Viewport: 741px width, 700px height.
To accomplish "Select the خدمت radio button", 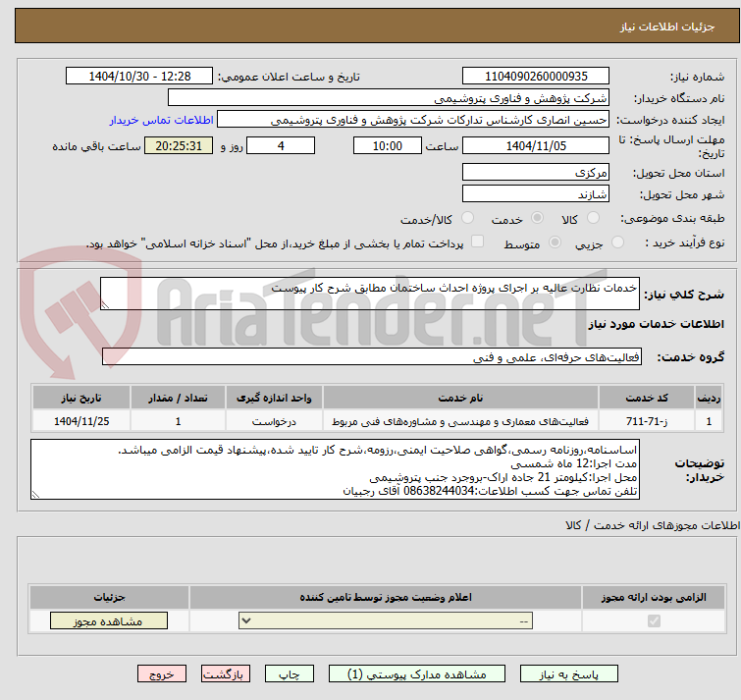I will (x=537, y=218).
